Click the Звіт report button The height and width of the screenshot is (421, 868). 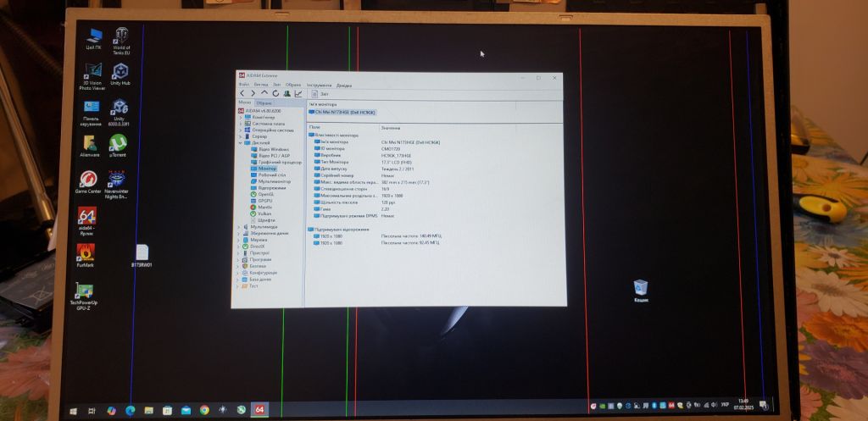pyautogui.click(x=320, y=94)
